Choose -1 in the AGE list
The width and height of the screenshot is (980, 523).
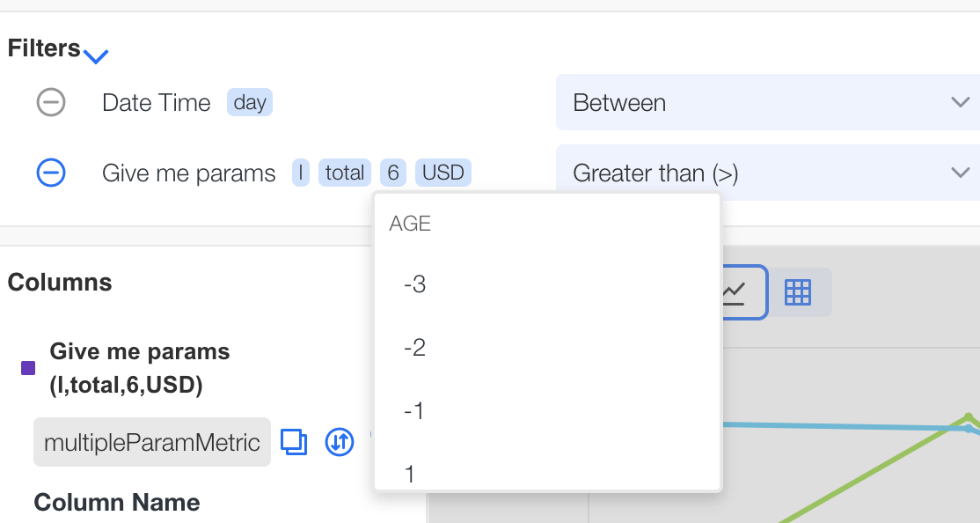click(x=547, y=410)
